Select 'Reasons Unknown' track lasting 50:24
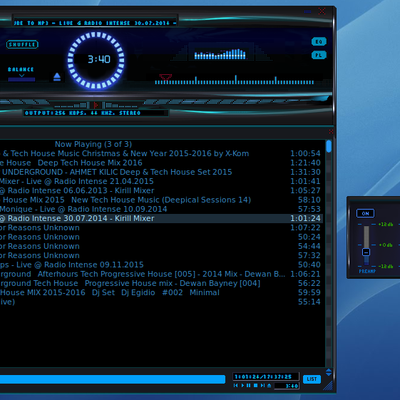Screen dimensions: 400x400 point(161,237)
